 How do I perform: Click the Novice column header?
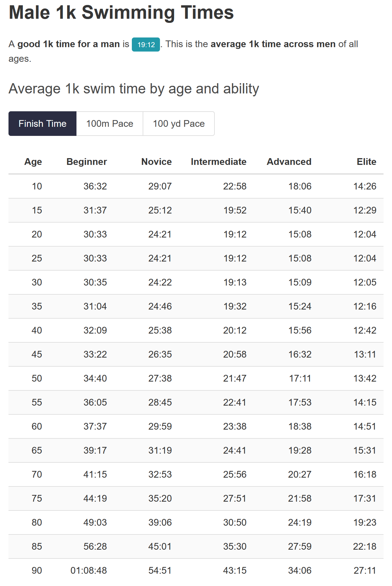pyautogui.click(x=156, y=162)
